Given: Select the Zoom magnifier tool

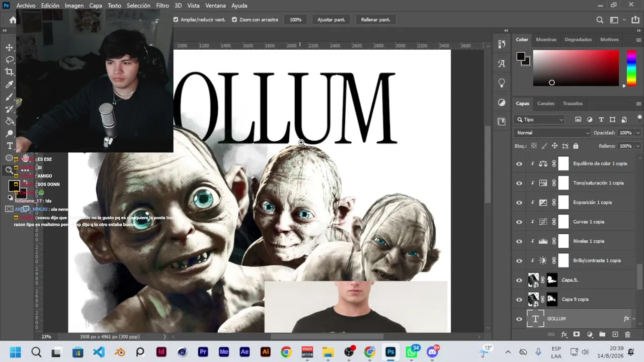Looking at the screenshot, I should tap(10, 170).
